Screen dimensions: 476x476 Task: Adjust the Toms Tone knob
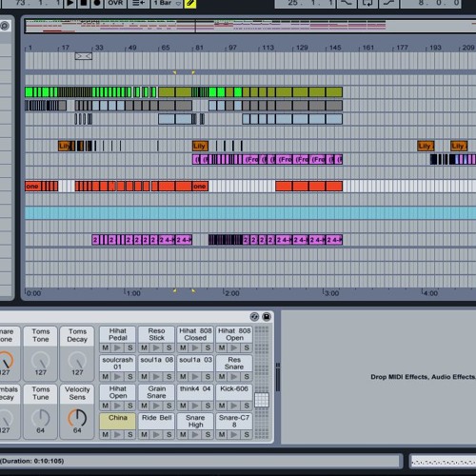pyautogui.click(x=41, y=361)
